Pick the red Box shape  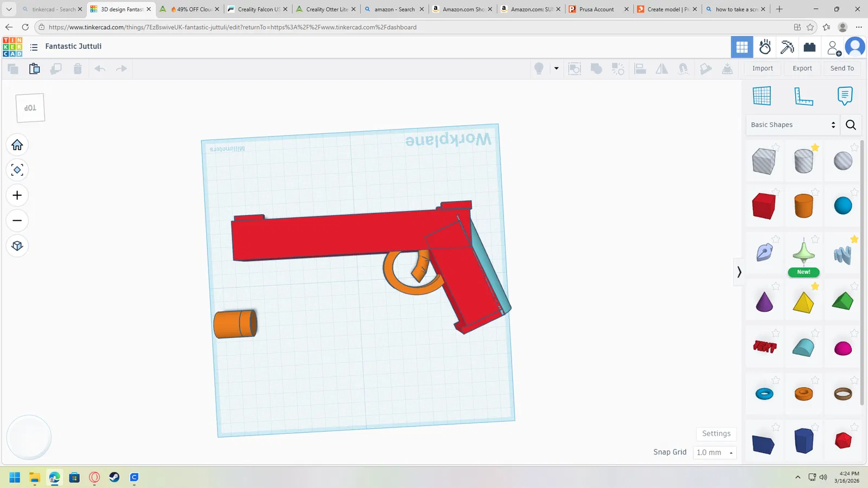coord(763,206)
